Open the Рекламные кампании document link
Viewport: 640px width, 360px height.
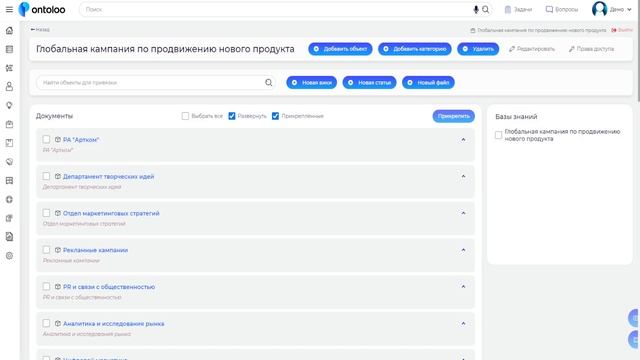pos(95,250)
